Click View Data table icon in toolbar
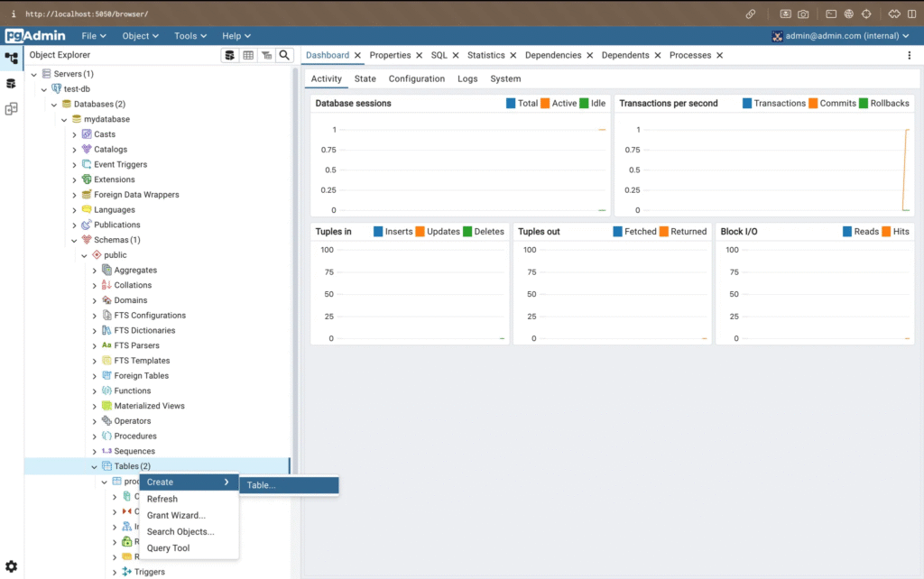The width and height of the screenshot is (924, 579). click(248, 55)
